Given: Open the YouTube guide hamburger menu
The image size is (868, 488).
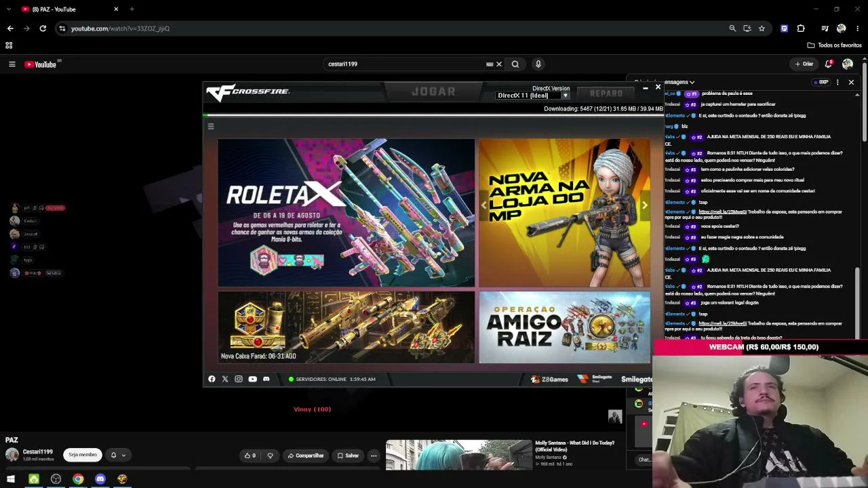Looking at the screenshot, I should [12, 64].
